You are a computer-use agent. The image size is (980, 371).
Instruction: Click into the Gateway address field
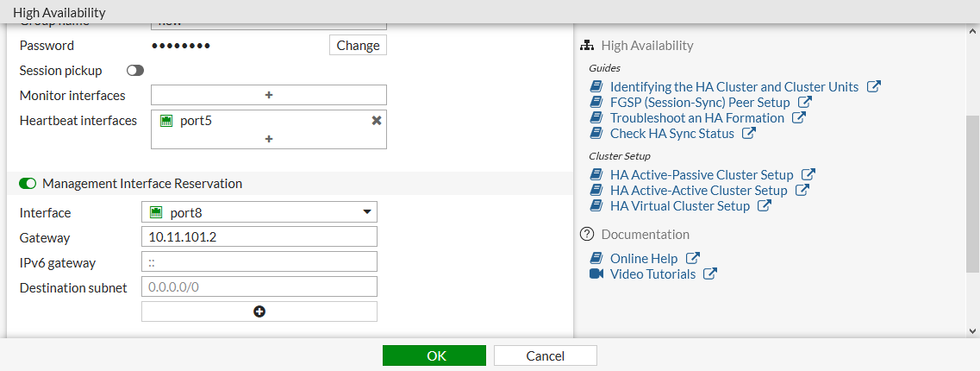tap(259, 237)
